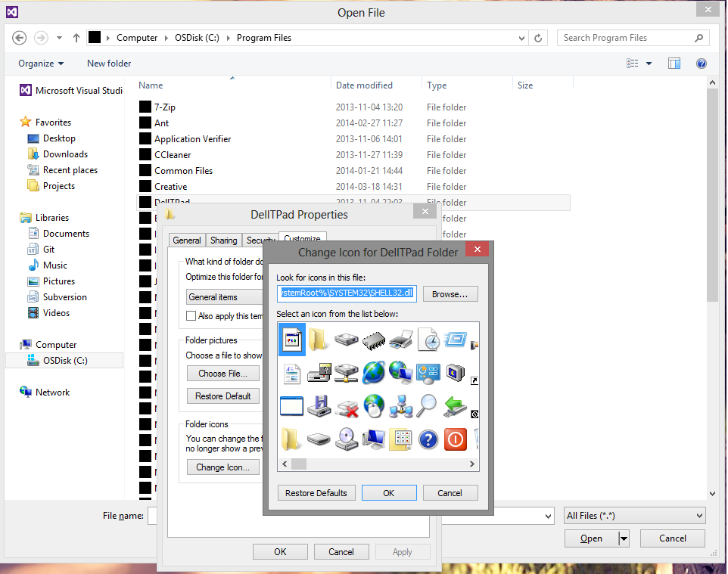Pick the green back arrow USB icon
Viewport: 728px width, 574px height.
(x=455, y=406)
